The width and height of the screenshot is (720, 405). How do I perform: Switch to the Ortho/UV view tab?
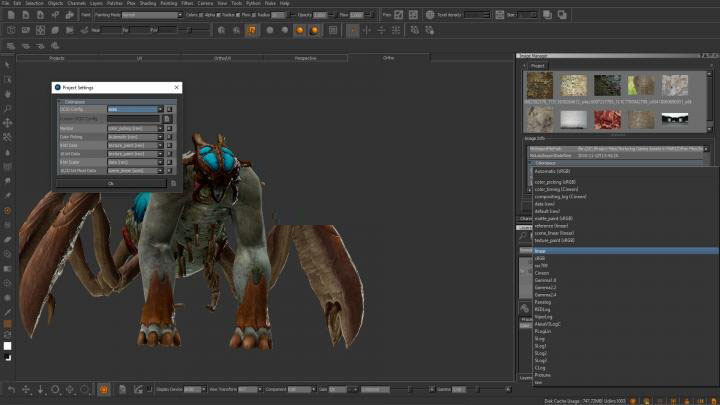pos(222,58)
